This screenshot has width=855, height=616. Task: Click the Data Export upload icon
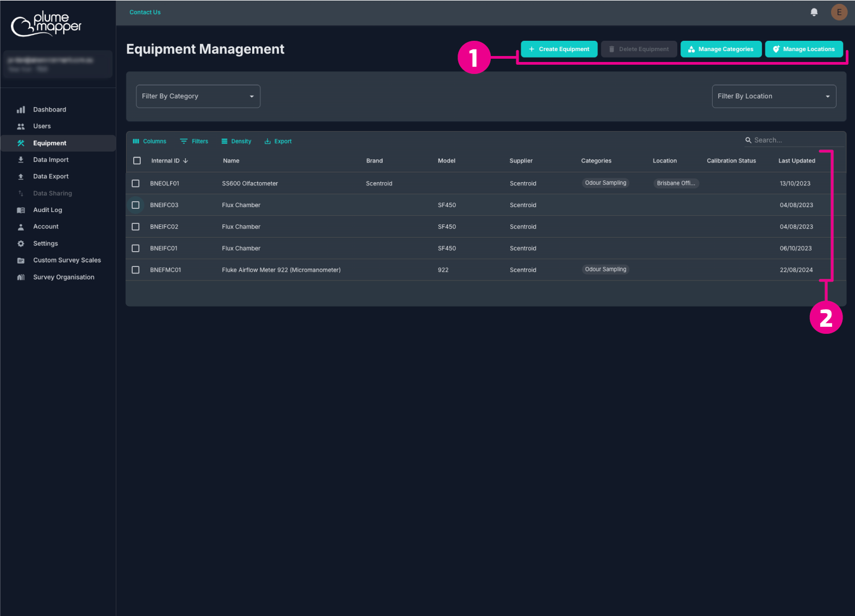(21, 177)
